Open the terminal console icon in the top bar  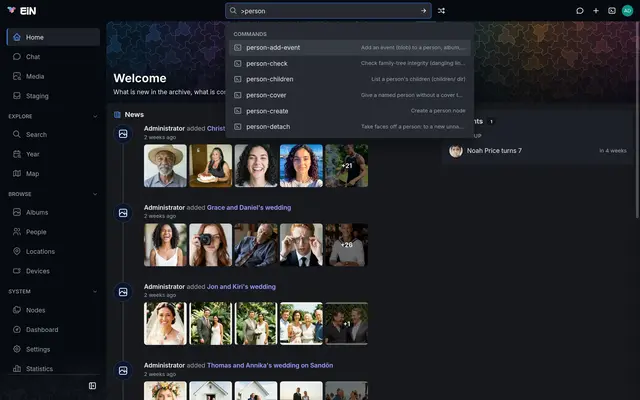click(611, 11)
